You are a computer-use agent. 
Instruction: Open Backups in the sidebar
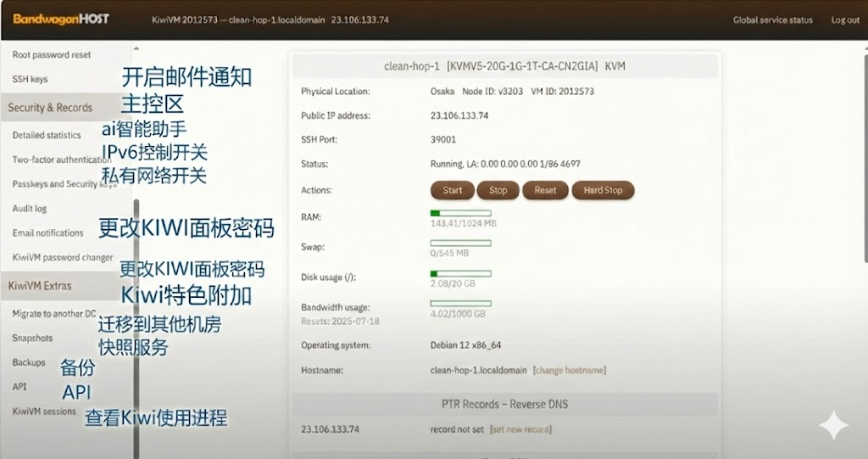(x=29, y=362)
